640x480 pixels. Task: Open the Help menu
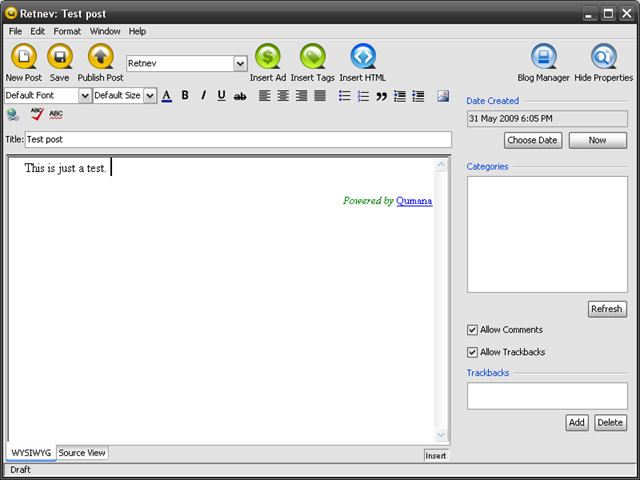coord(137,31)
